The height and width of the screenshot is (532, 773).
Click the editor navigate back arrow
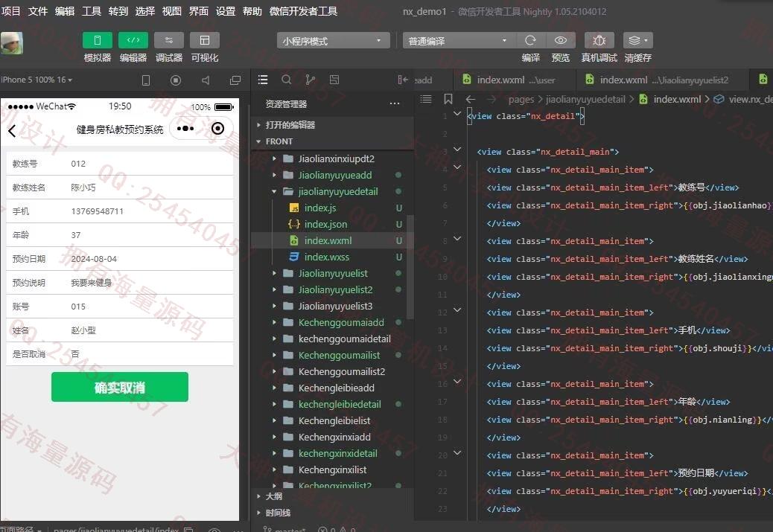tap(471, 99)
